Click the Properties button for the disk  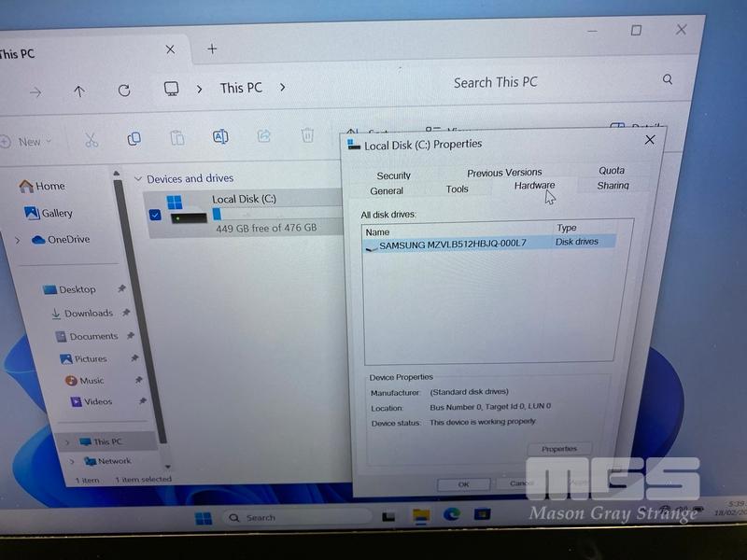(558, 449)
